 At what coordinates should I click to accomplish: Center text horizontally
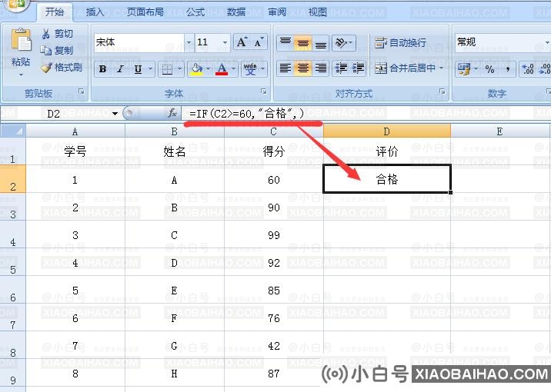(303, 68)
